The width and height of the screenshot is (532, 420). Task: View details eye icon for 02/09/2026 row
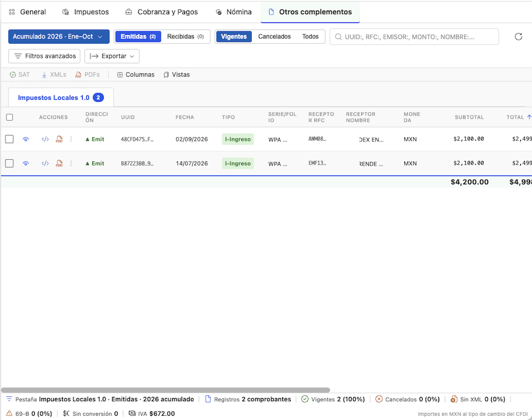(x=26, y=139)
